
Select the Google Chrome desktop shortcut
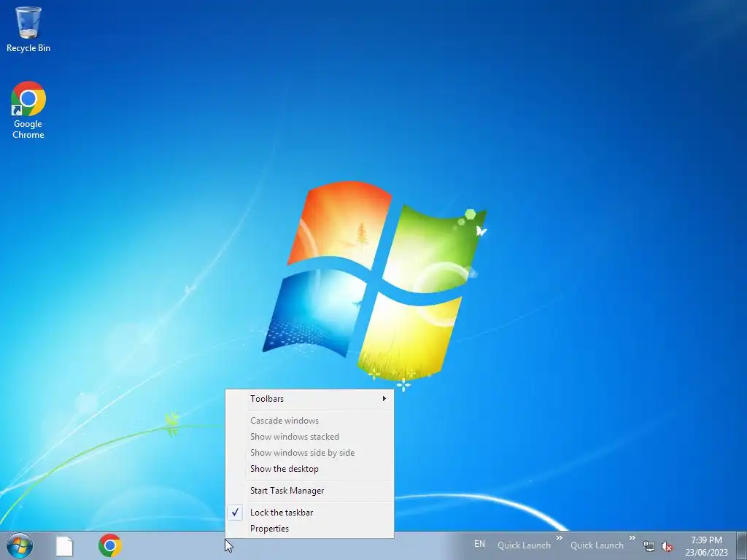[28, 110]
